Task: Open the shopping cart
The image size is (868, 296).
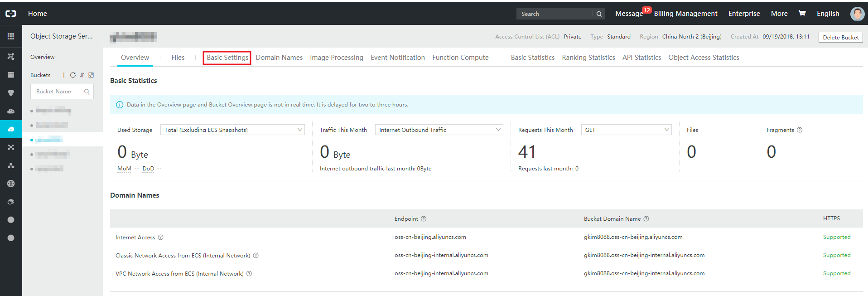Action: [x=802, y=14]
